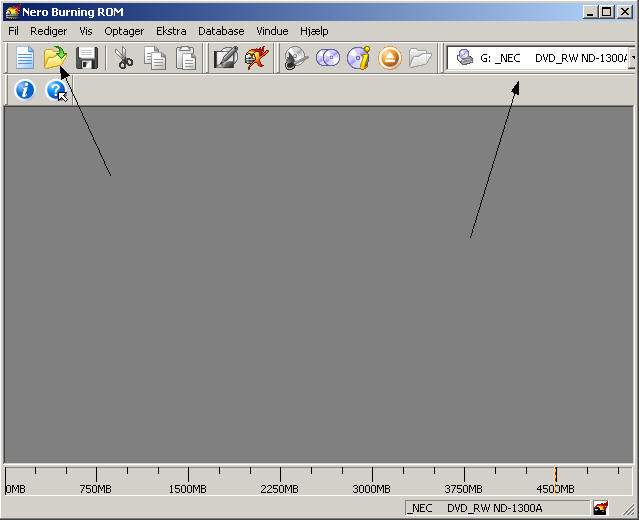Click status bar recorder name DVD_RW ND-1300A

pyautogui.click(x=495, y=508)
